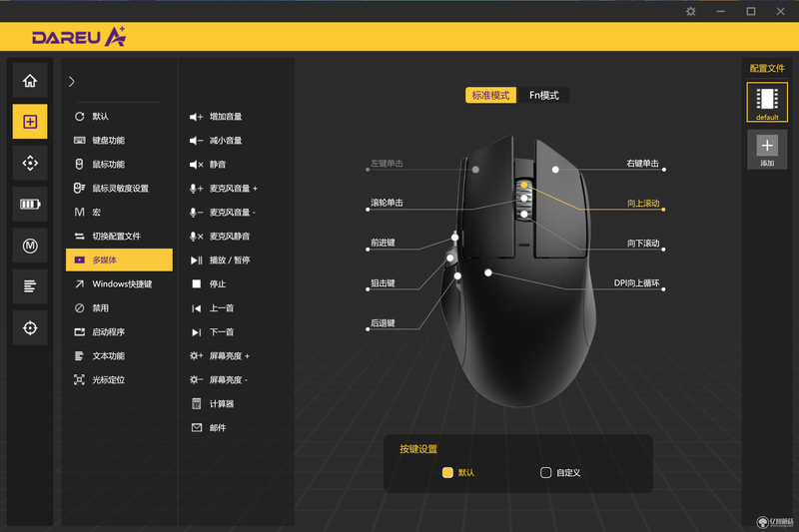This screenshot has height=532, width=799.
Task: Open the settings gear in title bar
Action: [x=690, y=11]
